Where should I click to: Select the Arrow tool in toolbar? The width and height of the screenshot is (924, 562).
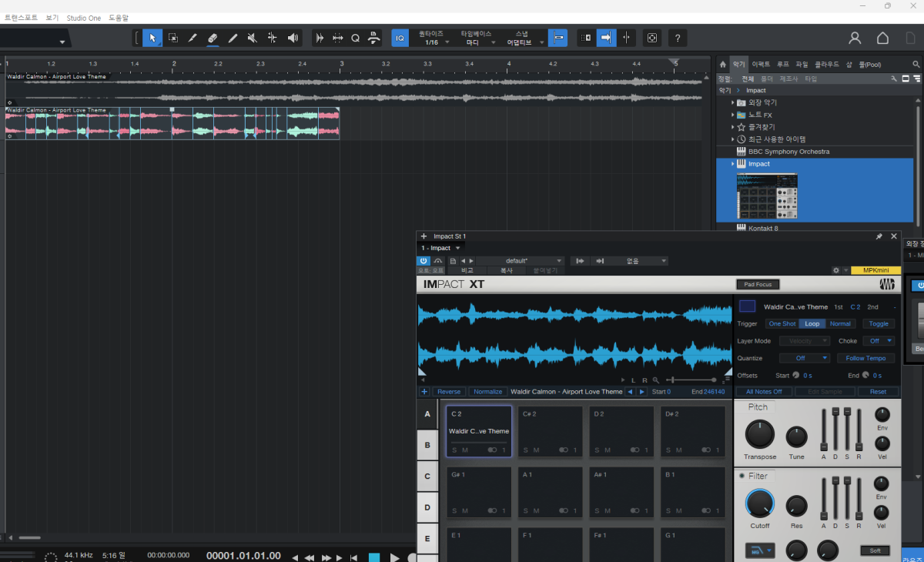pyautogui.click(x=152, y=38)
